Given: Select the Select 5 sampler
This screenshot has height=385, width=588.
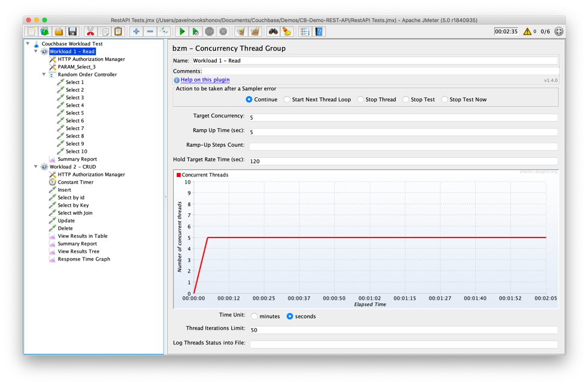Looking at the screenshot, I should pyautogui.click(x=75, y=113).
